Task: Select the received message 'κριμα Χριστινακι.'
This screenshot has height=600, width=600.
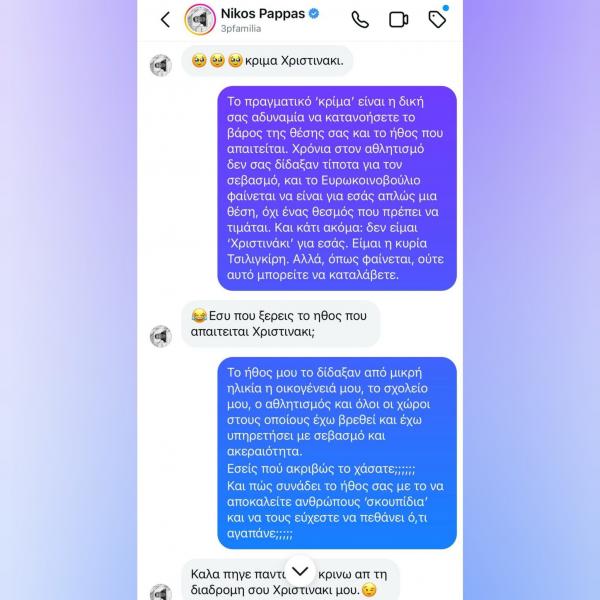Action: 267,61
